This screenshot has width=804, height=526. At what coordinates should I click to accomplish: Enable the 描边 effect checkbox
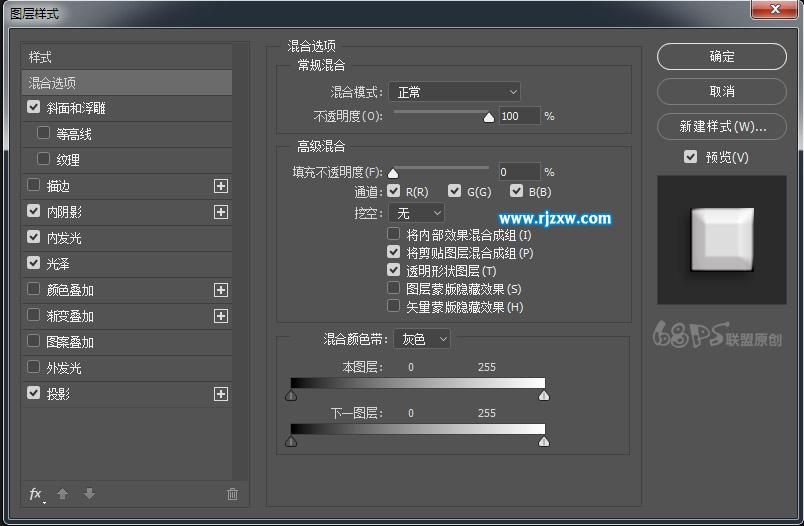click(33, 185)
